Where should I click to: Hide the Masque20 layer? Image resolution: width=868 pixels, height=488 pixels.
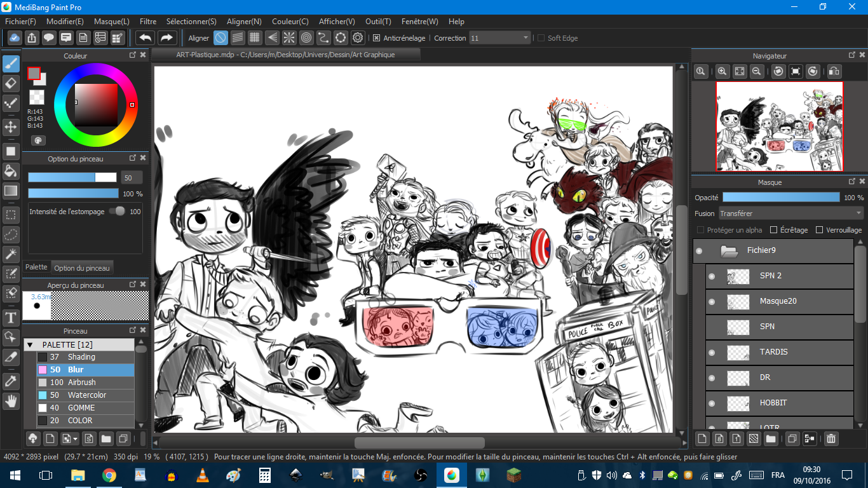click(712, 301)
